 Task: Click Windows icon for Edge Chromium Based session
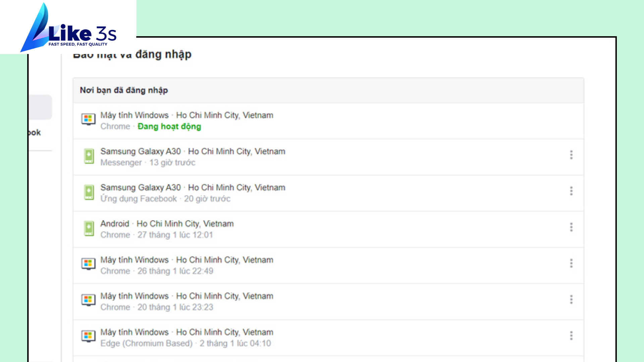click(x=89, y=336)
